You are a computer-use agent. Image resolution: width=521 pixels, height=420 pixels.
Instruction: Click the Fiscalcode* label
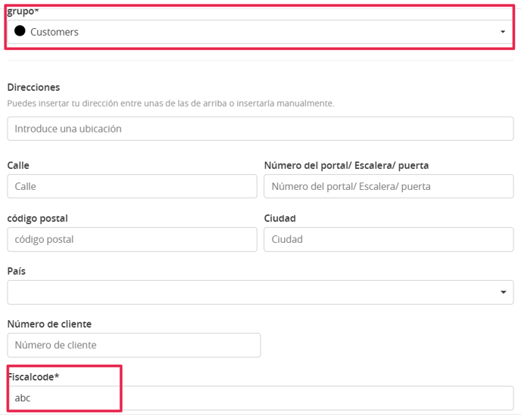(33, 377)
